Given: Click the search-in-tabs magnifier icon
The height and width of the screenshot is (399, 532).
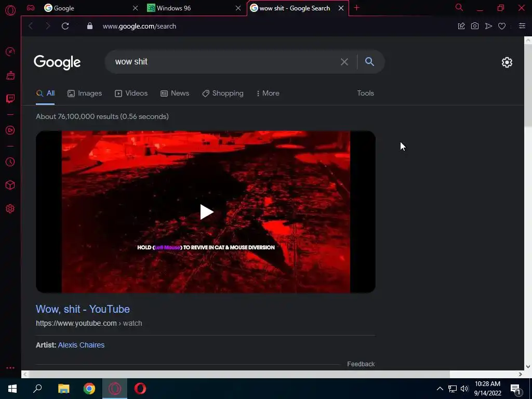Looking at the screenshot, I should pos(459,7).
